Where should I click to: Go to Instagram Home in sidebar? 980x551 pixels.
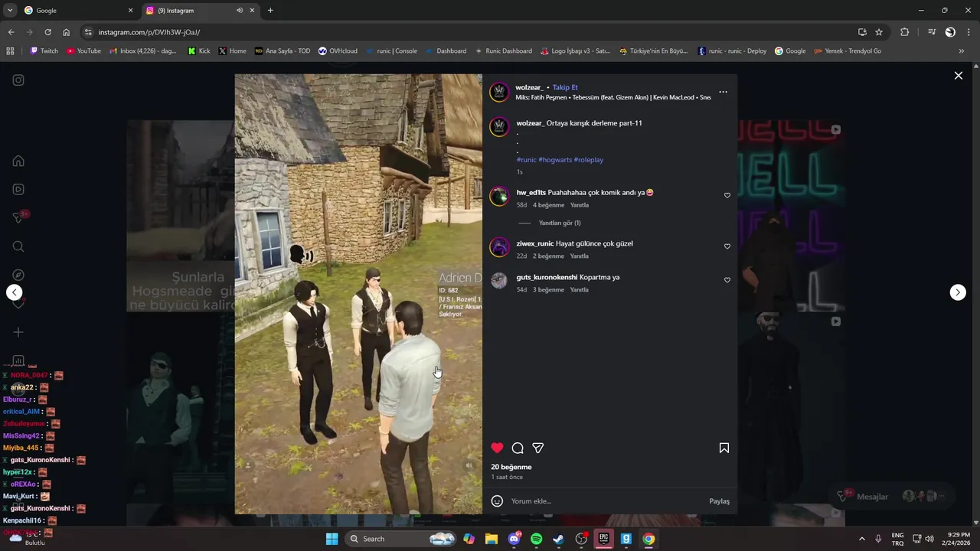tap(18, 161)
